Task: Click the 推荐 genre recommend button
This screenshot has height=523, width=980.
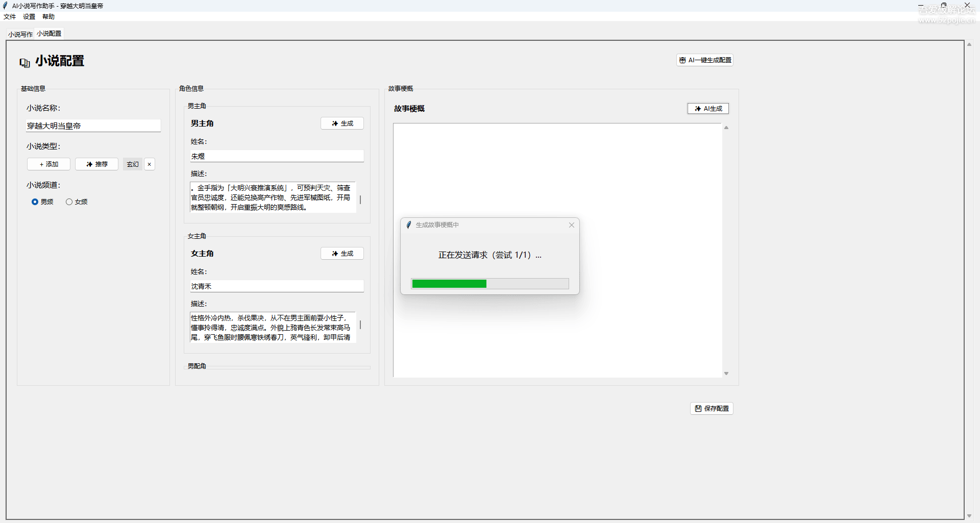Action: pos(96,164)
